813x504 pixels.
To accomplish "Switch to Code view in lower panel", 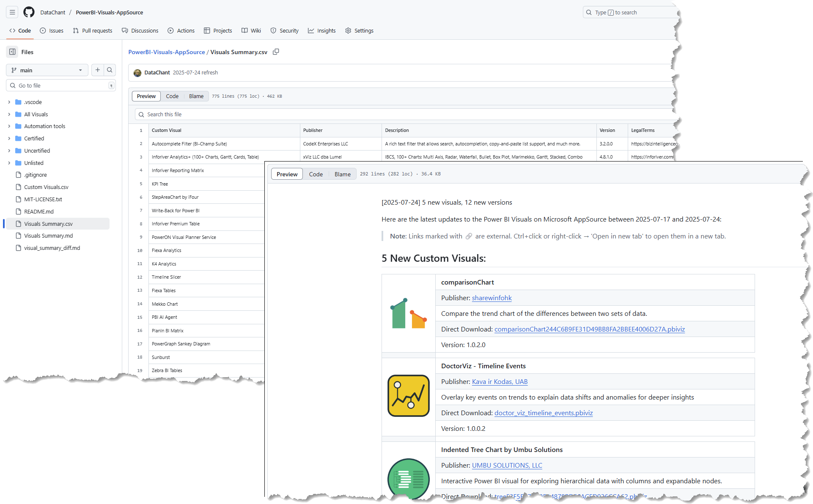I will (x=316, y=174).
